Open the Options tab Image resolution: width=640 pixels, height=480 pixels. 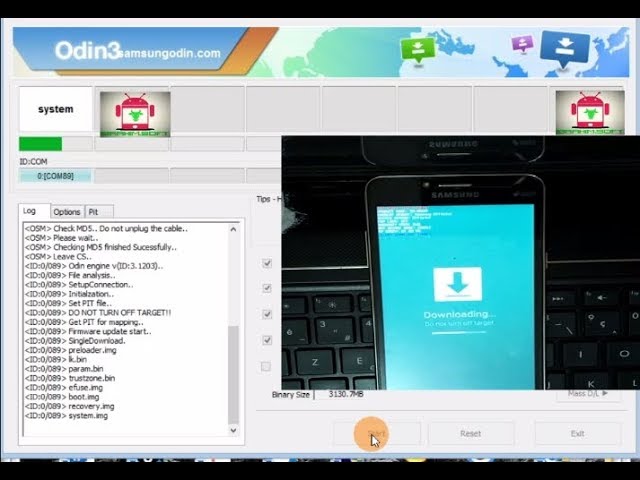pos(67,212)
